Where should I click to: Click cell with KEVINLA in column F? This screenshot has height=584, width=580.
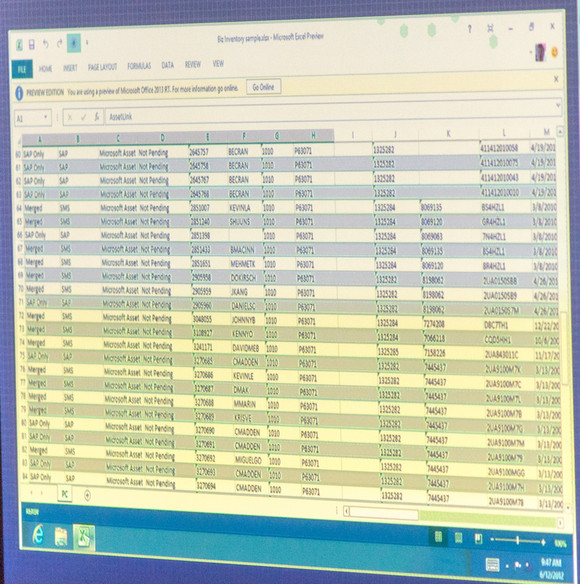(x=245, y=208)
